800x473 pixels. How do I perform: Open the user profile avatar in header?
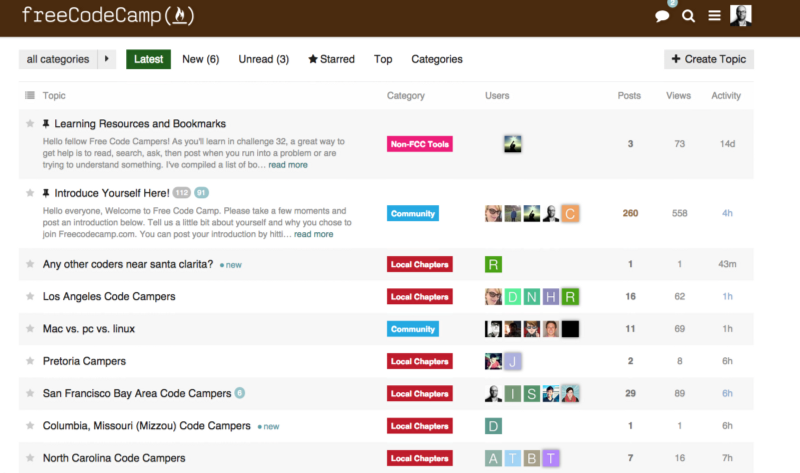[x=740, y=15]
